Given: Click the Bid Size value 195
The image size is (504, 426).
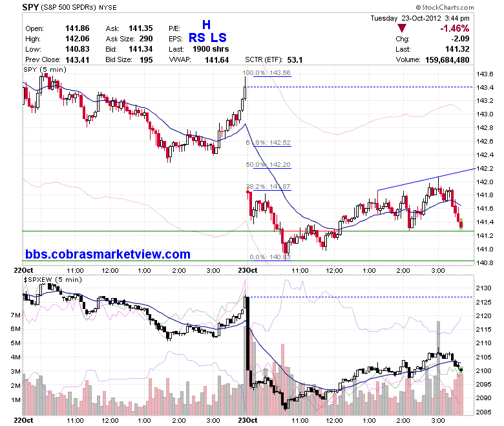Looking at the screenshot, I should 146,59.
